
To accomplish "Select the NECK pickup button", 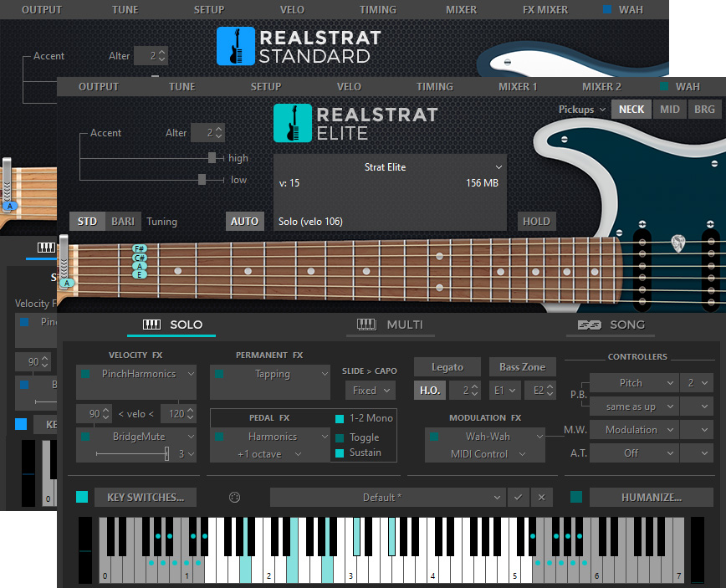I will pyautogui.click(x=631, y=109).
